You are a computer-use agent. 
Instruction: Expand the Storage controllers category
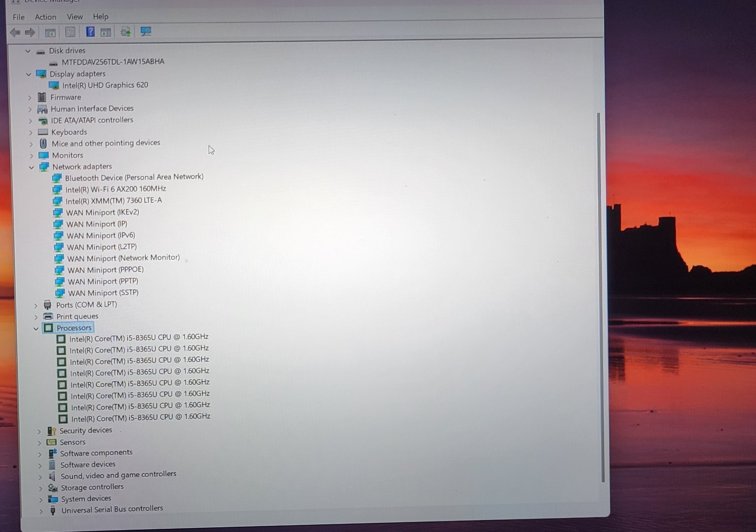[x=41, y=488]
